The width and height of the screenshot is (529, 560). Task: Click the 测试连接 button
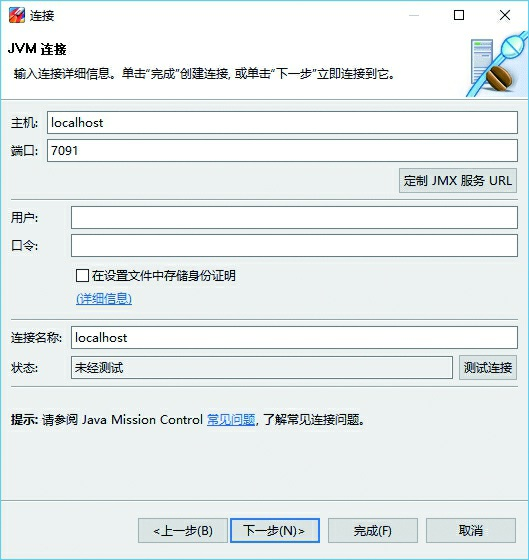[x=488, y=367]
